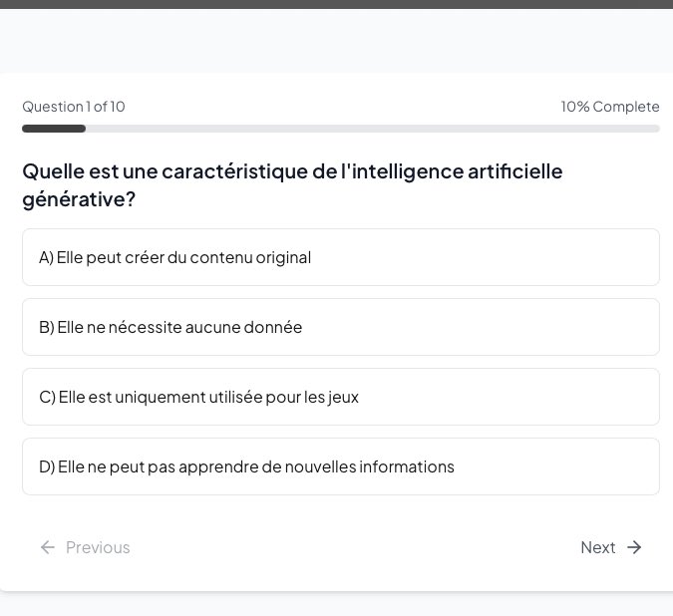Click the "A)" letter prefix of first answer
The image size is (673, 616).
(46, 257)
